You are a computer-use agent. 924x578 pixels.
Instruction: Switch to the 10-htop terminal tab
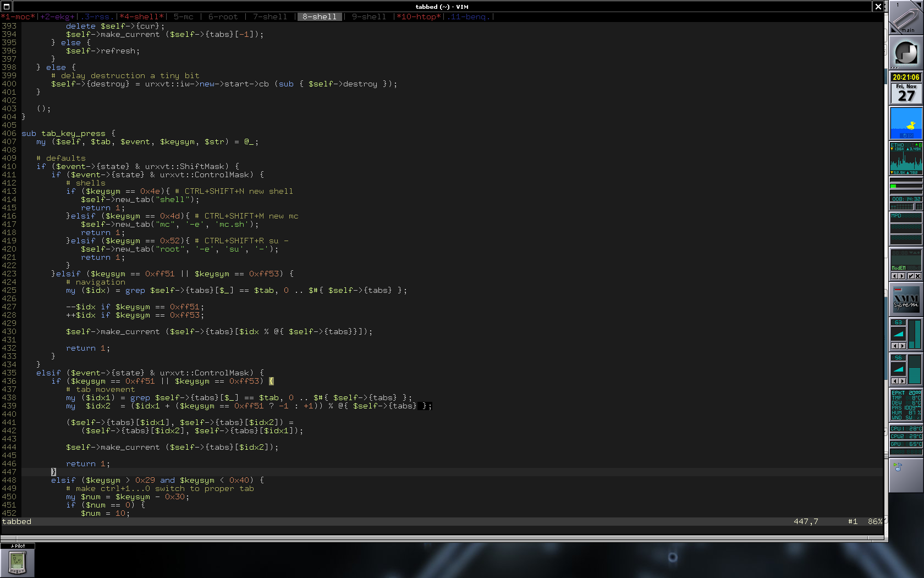(x=419, y=17)
